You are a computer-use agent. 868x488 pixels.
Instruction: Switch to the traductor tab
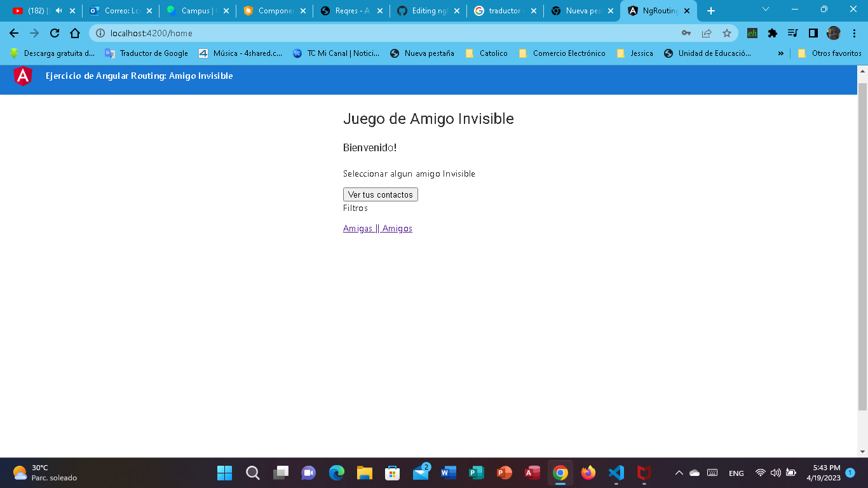tap(505, 10)
